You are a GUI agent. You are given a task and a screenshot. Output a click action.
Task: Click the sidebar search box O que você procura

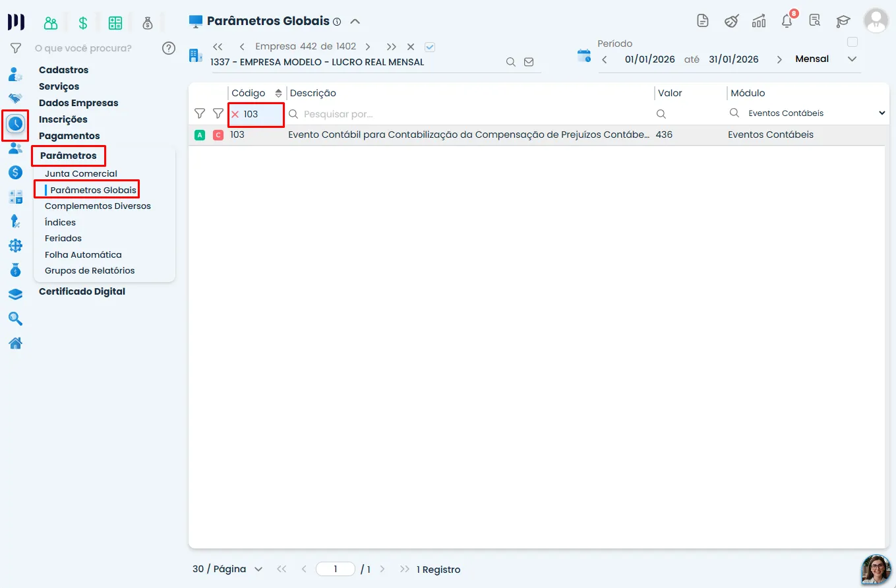tap(83, 48)
